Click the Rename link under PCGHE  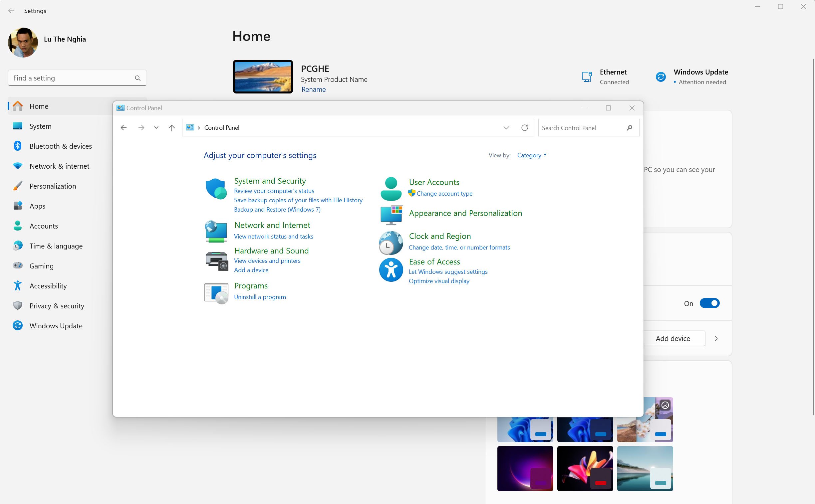coord(313,89)
